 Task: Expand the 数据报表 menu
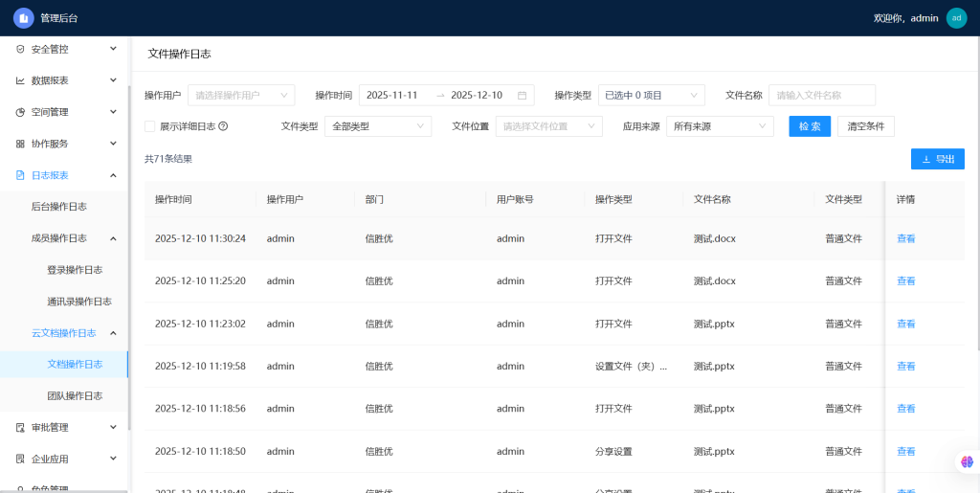coord(113,80)
